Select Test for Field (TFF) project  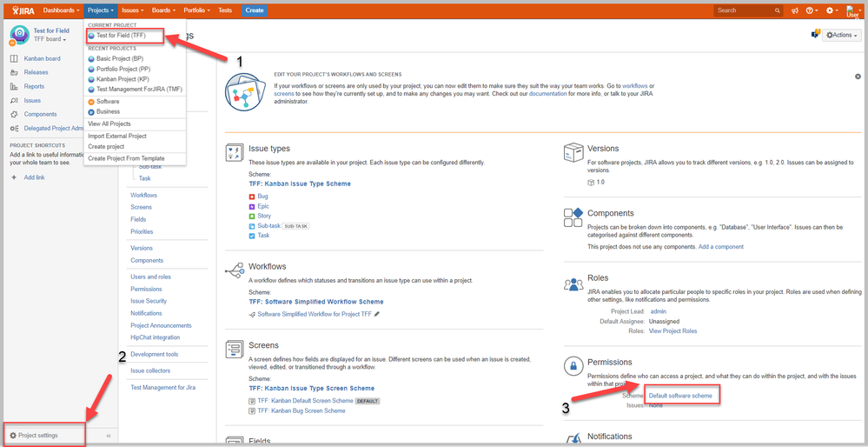(121, 36)
